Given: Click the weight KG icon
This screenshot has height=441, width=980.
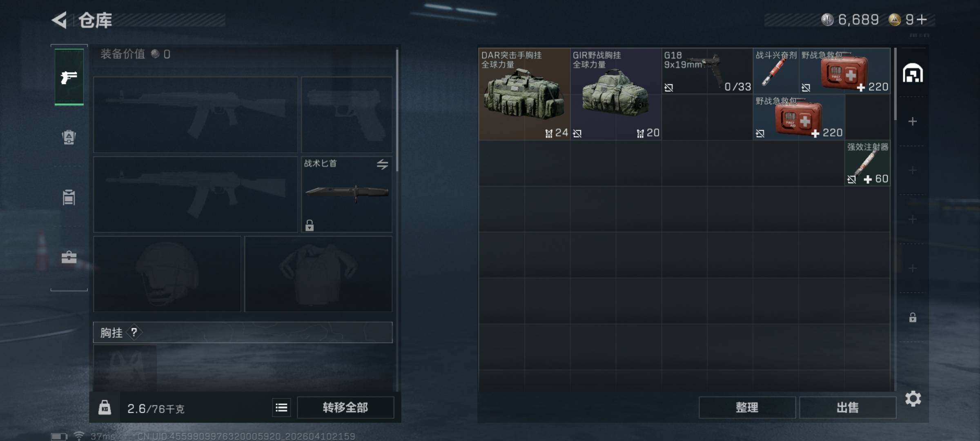Looking at the screenshot, I should [105, 408].
